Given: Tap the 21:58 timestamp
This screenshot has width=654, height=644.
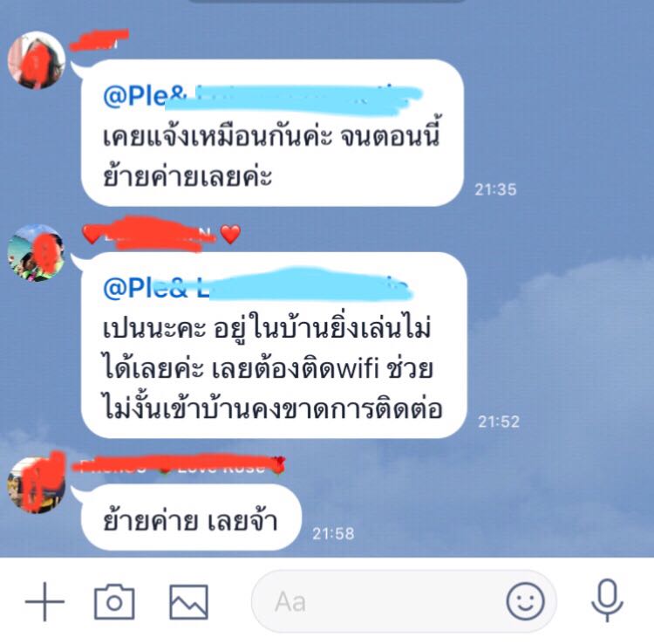Looking at the screenshot, I should coord(333,534).
